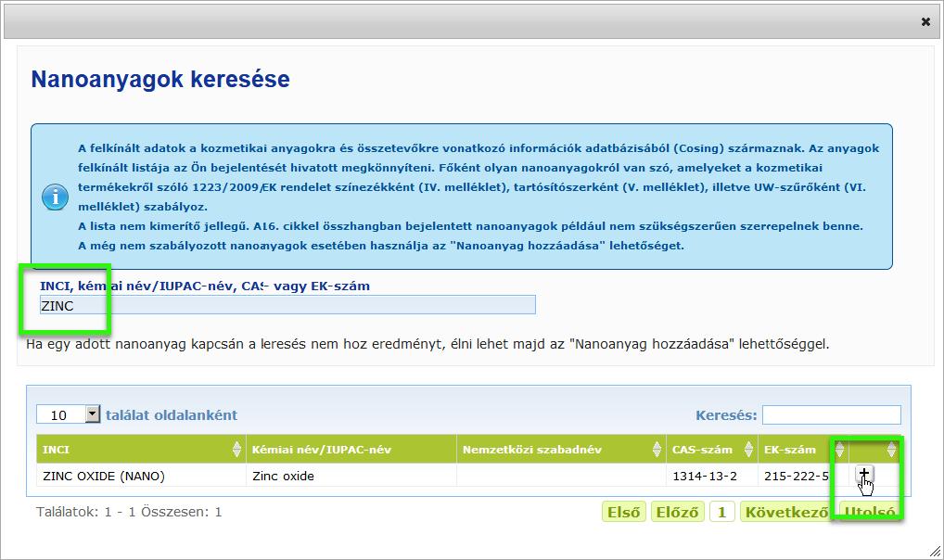Click the találat oldalanként label
Viewport: 944px width, 560px height.
click(172, 414)
